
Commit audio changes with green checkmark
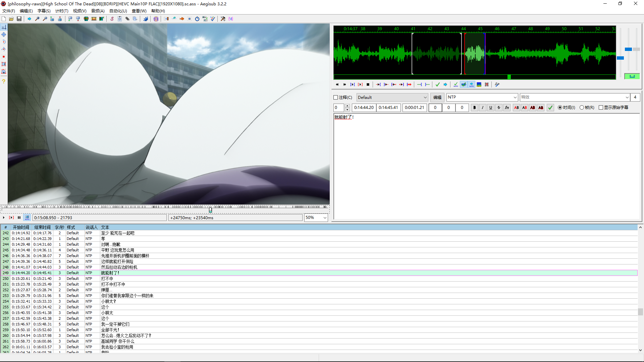click(x=437, y=84)
